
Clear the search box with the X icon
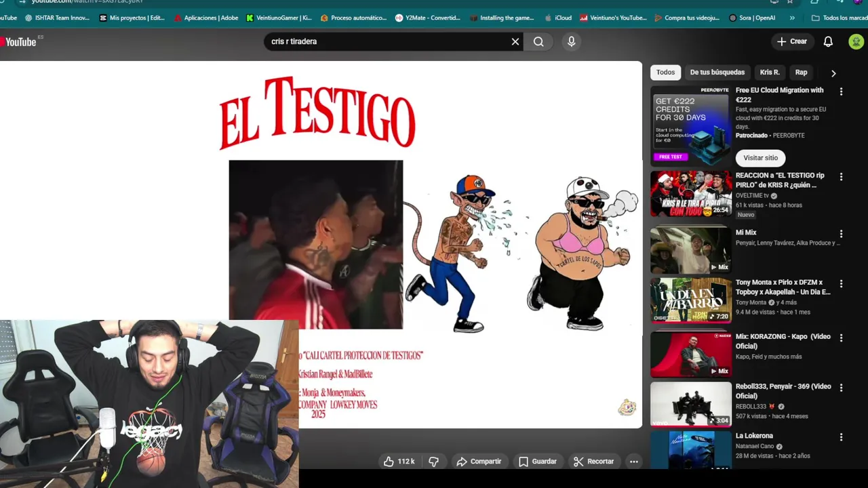point(515,42)
